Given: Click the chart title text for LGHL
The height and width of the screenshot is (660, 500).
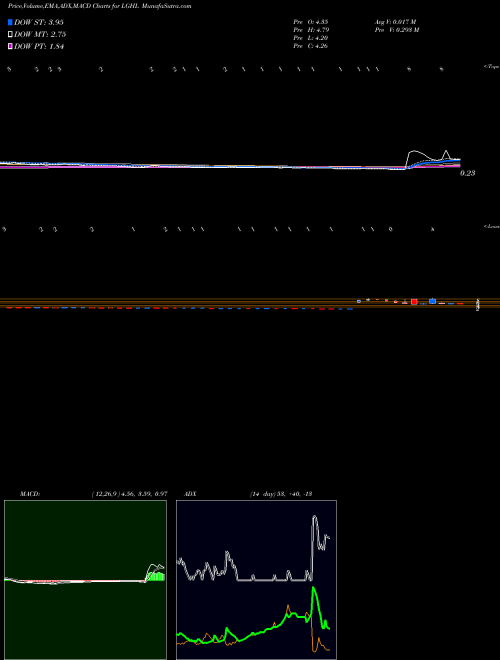Looking at the screenshot, I should [99, 7].
